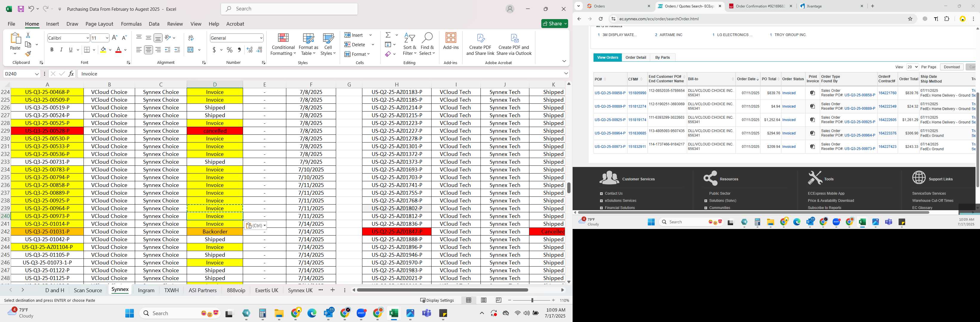Click Create PDF and Share link
This screenshot has width=980, height=322.
[x=480, y=44]
